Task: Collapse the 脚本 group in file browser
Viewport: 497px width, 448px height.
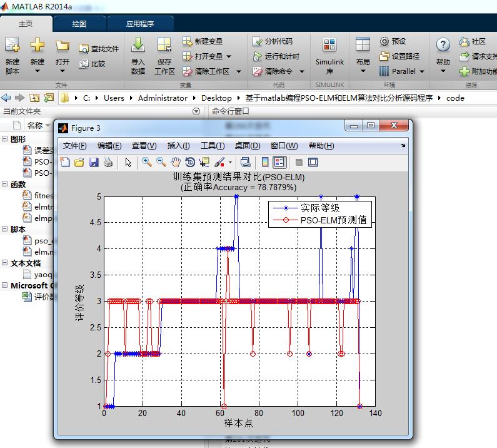Action: [5, 229]
